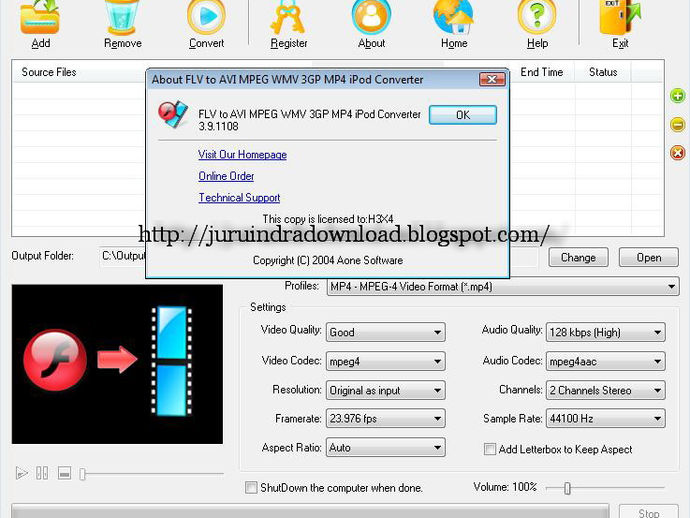Image resolution: width=690 pixels, height=518 pixels.
Task: Click OK in the About dialog
Action: (463, 115)
